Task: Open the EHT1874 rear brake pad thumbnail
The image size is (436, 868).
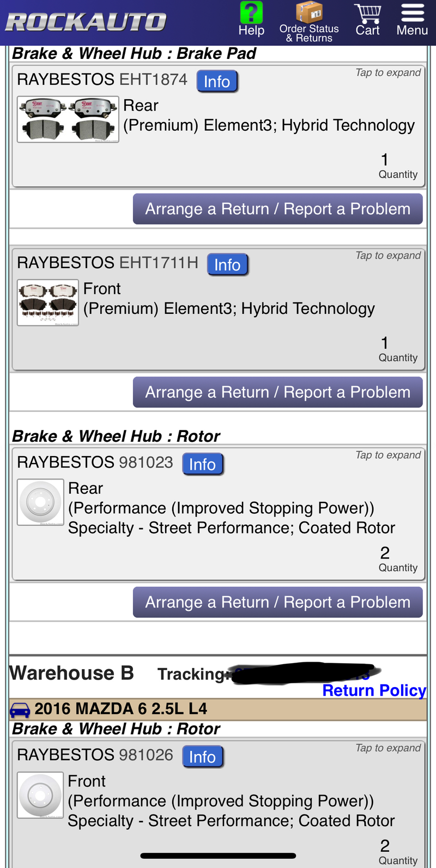Action: (x=68, y=119)
